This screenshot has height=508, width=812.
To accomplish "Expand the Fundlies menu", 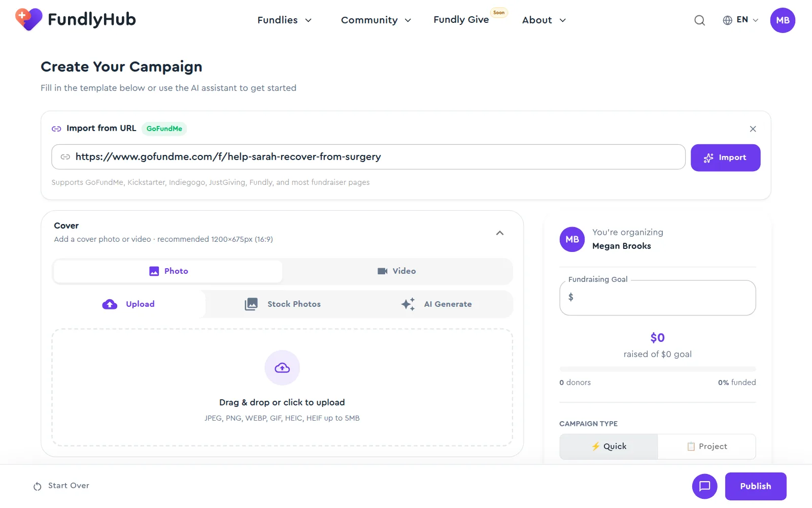I will 284,20.
